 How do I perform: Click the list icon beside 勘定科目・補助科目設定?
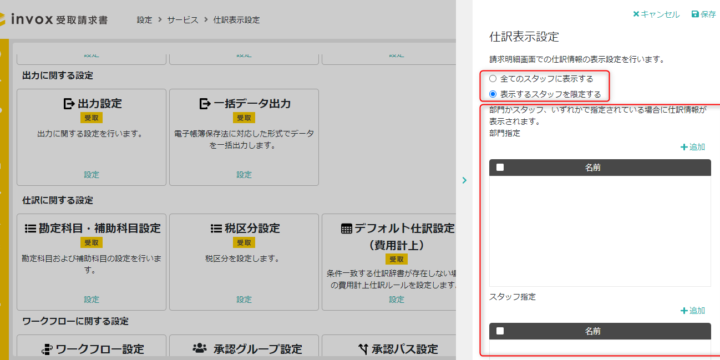pos(30,228)
